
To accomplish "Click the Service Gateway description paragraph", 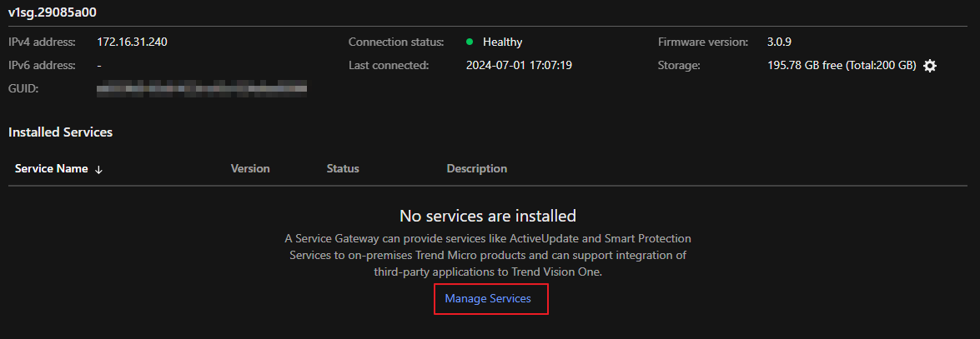I will (488, 255).
